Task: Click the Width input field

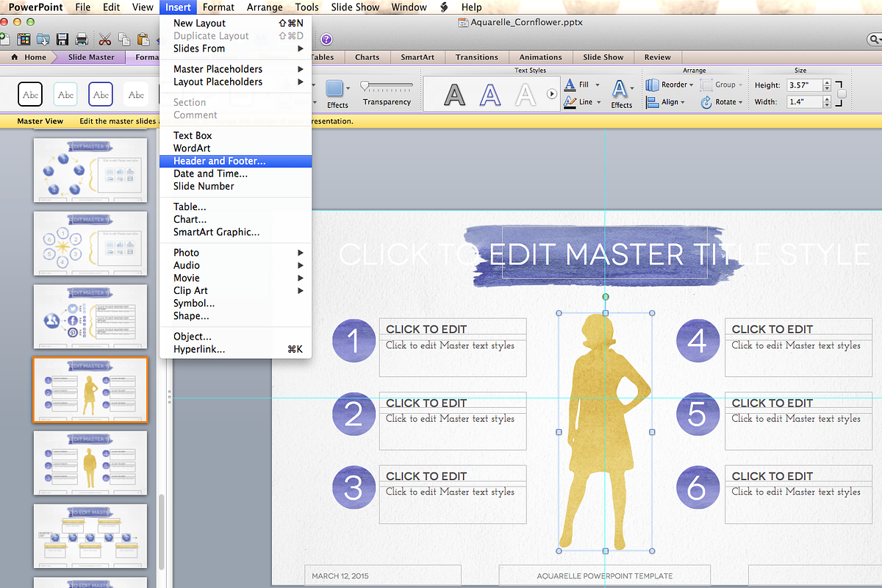Action: (804, 102)
